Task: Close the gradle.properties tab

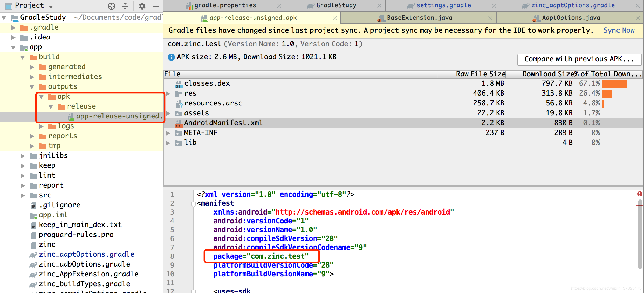Action: pos(279,6)
